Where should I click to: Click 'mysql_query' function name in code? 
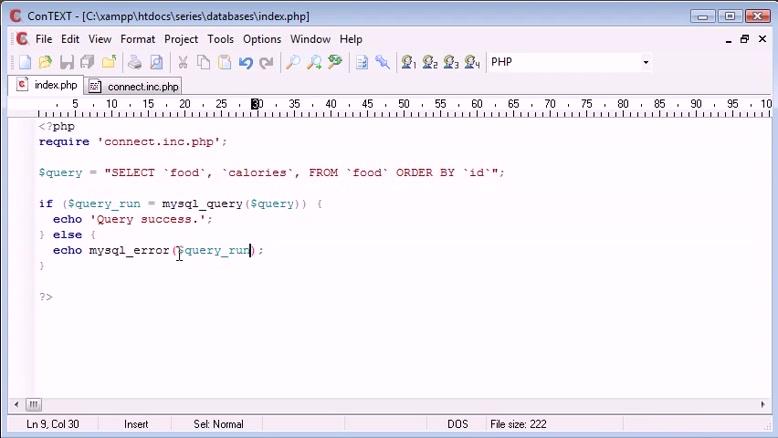click(x=202, y=204)
